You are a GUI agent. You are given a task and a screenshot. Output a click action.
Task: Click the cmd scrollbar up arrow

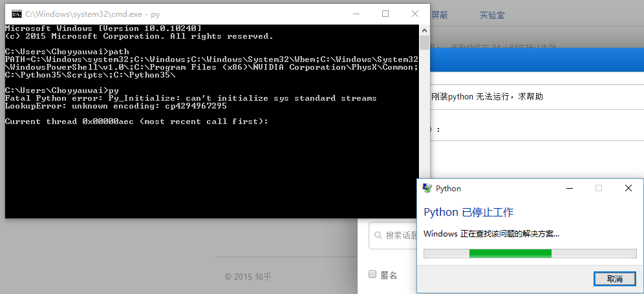click(x=424, y=30)
